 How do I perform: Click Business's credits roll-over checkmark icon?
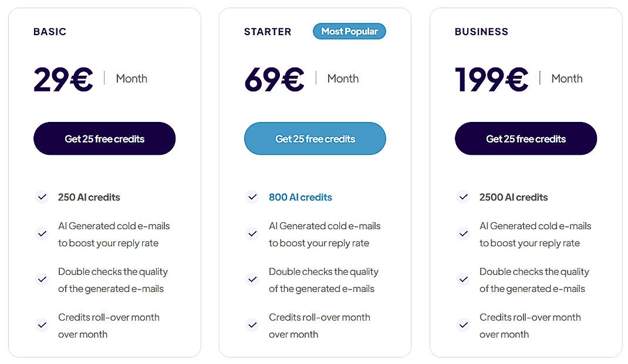pyautogui.click(x=463, y=325)
